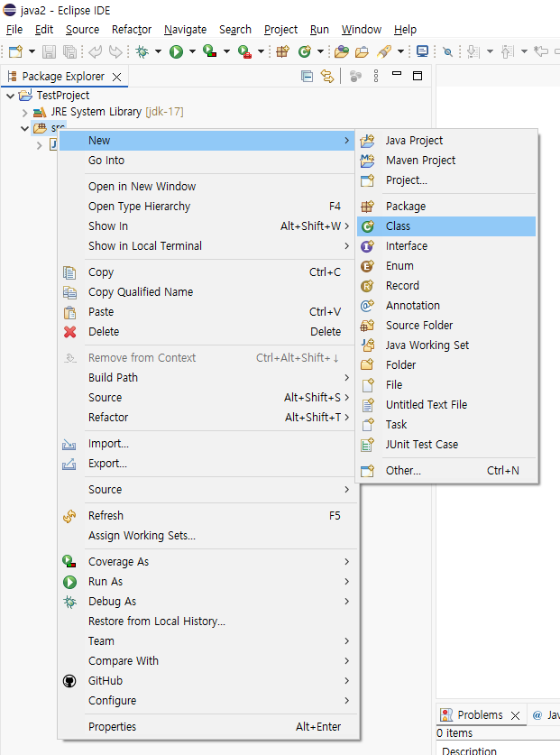Viewport: 560px width, 755px height.
Task: Click the Debug bug toolbar icon
Action: tap(142, 51)
